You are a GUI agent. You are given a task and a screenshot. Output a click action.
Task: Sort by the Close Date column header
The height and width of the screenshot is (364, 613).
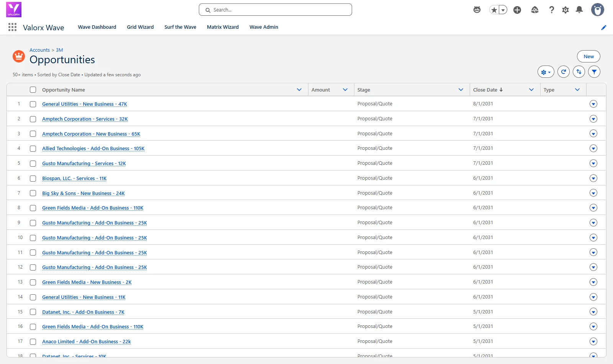(488, 90)
